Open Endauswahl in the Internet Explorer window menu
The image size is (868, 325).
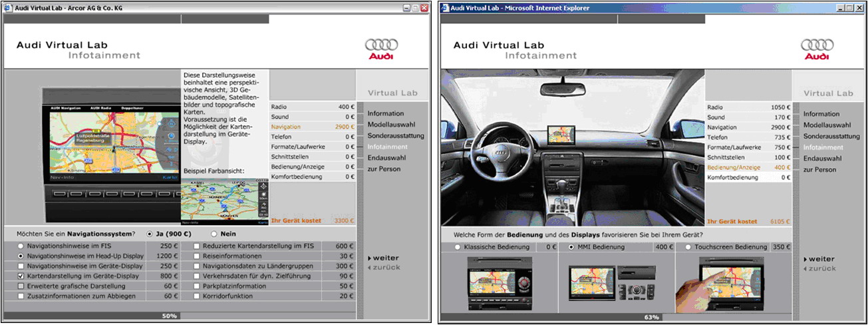click(822, 159)
